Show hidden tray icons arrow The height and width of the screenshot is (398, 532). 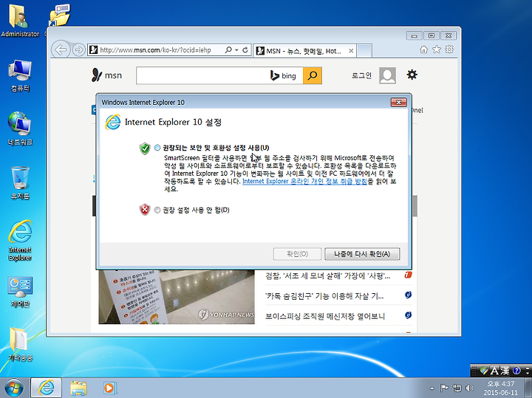pos(432,388)
